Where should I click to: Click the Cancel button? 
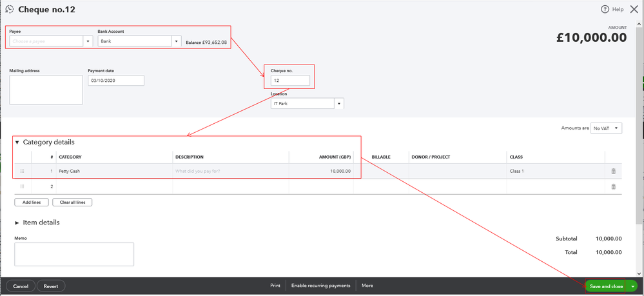21,286
